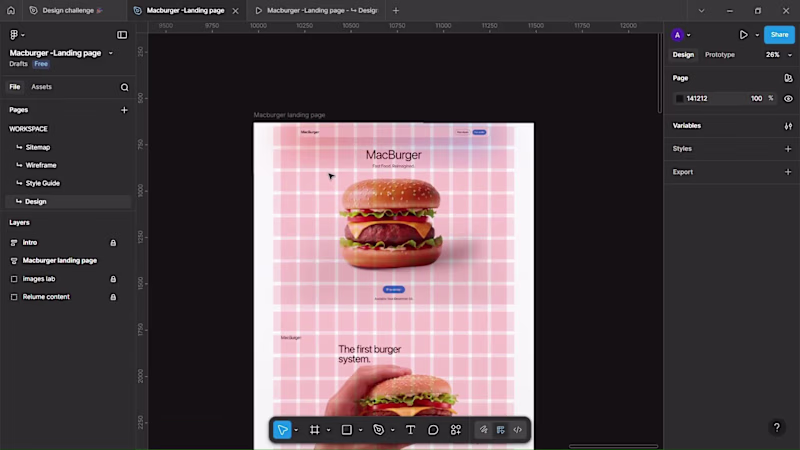
Task: Expand the tab list chevron
Action: [x=702, y=10]
